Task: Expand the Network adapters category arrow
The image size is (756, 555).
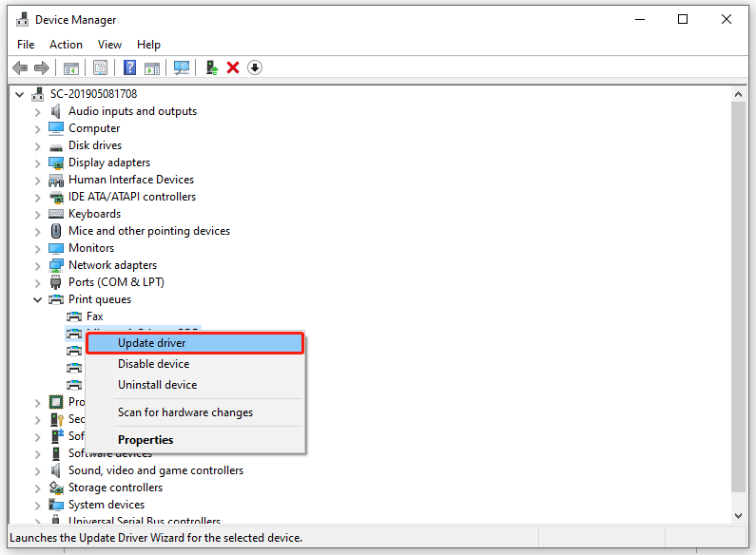Action: click(38, 266)
